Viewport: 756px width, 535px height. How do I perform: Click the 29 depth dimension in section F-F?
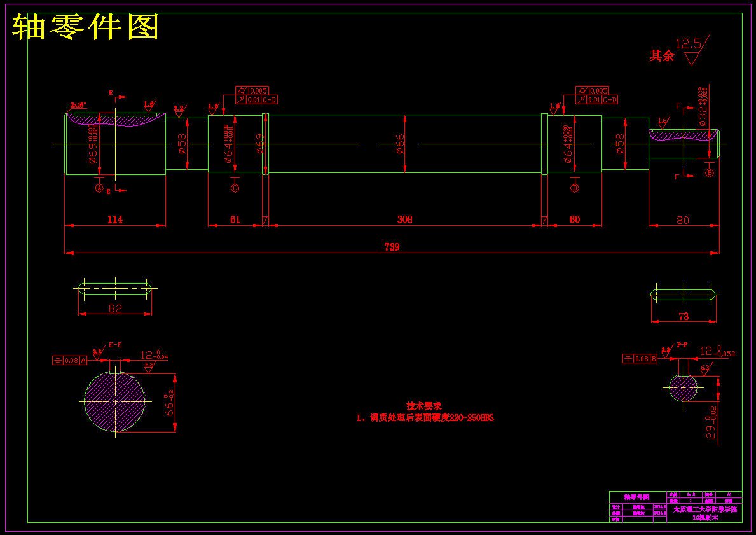pyautogui.click(x=711, y=422)
